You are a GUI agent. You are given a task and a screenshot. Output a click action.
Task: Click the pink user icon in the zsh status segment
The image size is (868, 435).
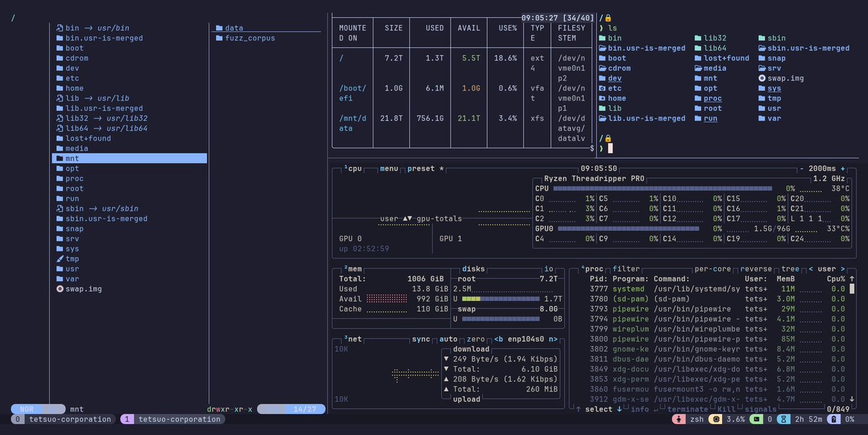[679, 418]
